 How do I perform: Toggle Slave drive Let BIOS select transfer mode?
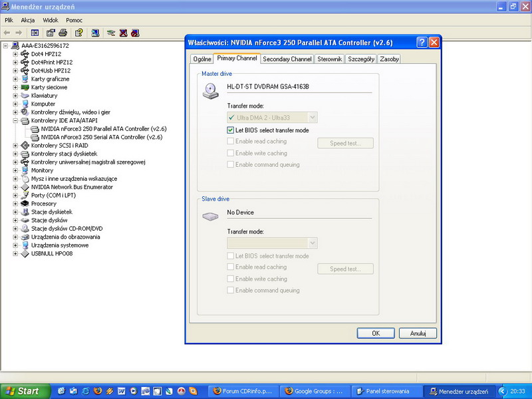230,256
